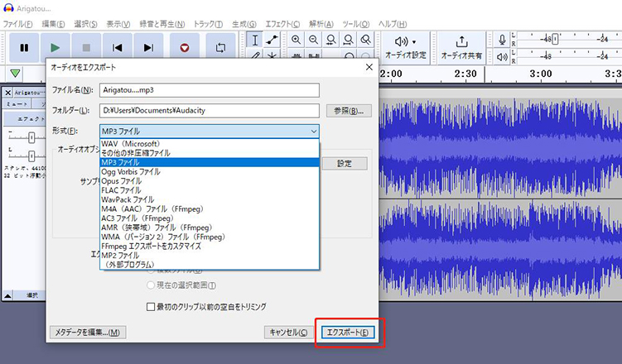Image resolution: width=622 pixels, height=364 pixels.
Task: Open the ヘルプ menu
Action: click(393, 24)
